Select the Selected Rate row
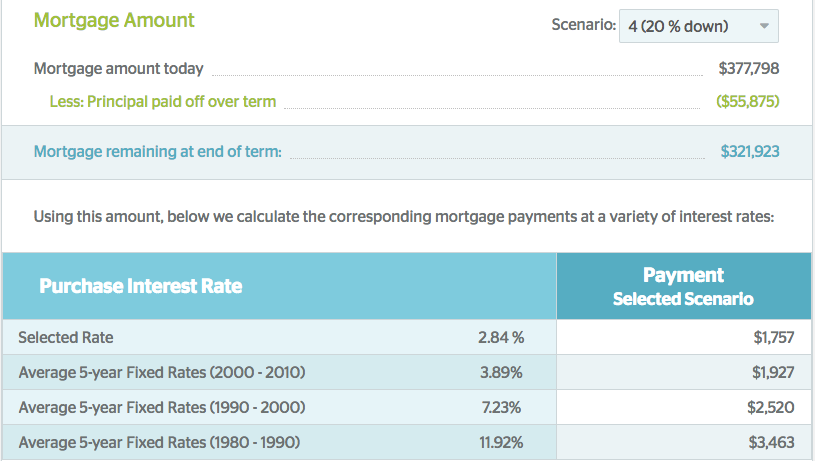This screenshot has height=461, width=815. pos(407,337)
